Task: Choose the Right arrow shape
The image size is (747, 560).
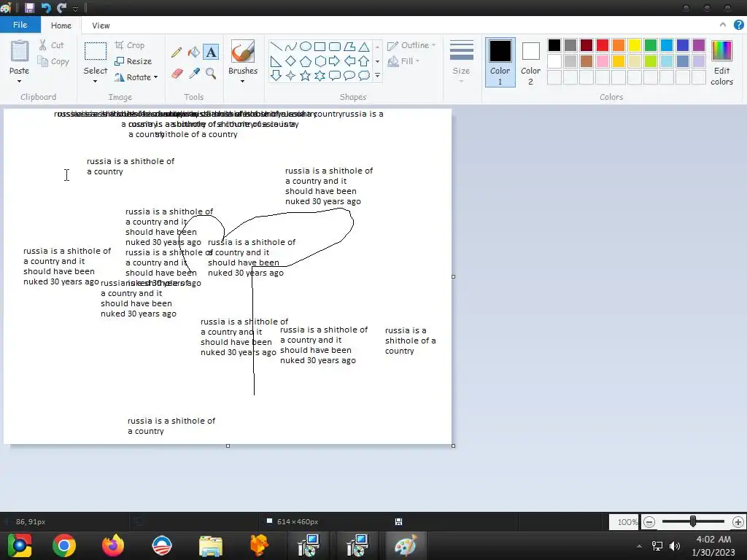Action: pos(335,61)
